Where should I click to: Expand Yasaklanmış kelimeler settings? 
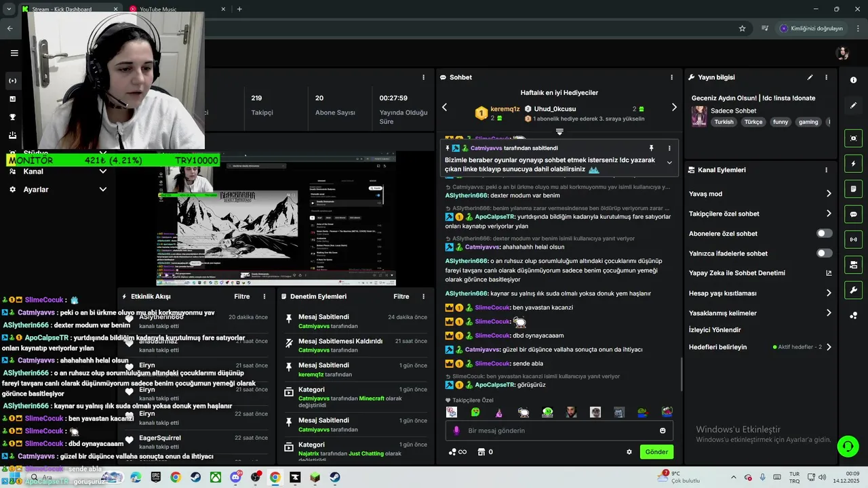(829, 313)
